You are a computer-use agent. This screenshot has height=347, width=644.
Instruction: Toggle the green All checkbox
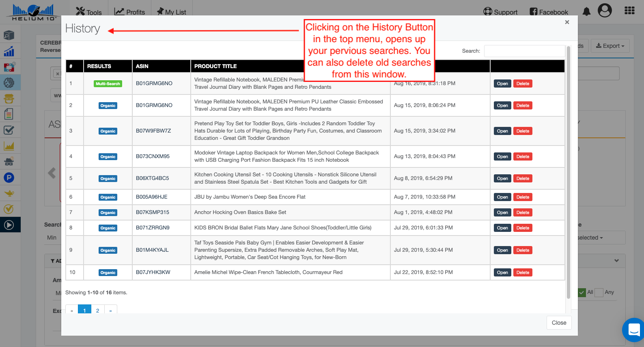[x=582, y=292]
